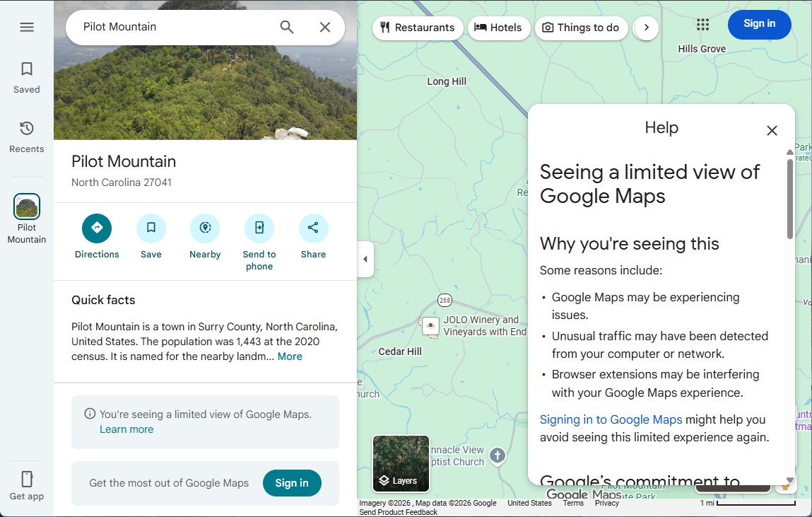
Task: Open the main navigation menu
Action: tap(26, 26)
